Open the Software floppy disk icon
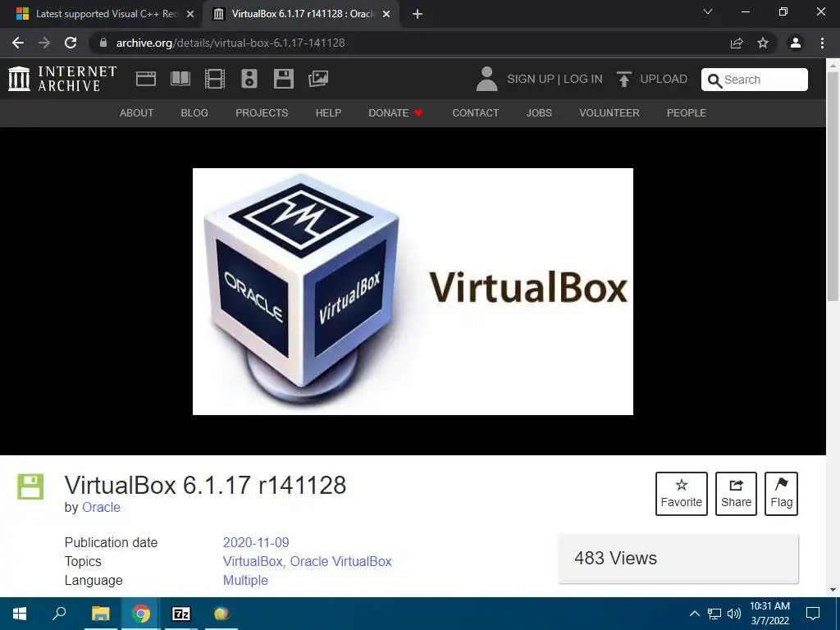Viewport: 840px width, 630px height. pos(283,79)
